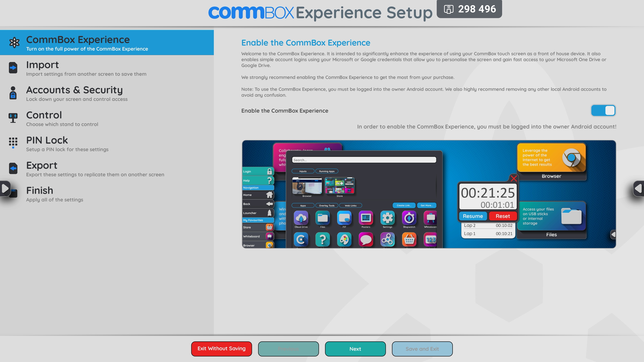Screen dimensions: 644x362
Task: Click the Cloud Drive app icon in preview
Action: tap(301, 218)
